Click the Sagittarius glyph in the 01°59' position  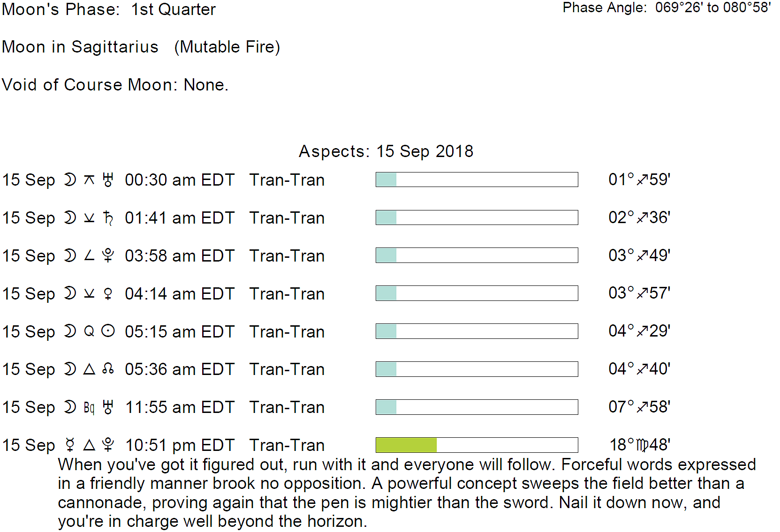pos(642,180)
